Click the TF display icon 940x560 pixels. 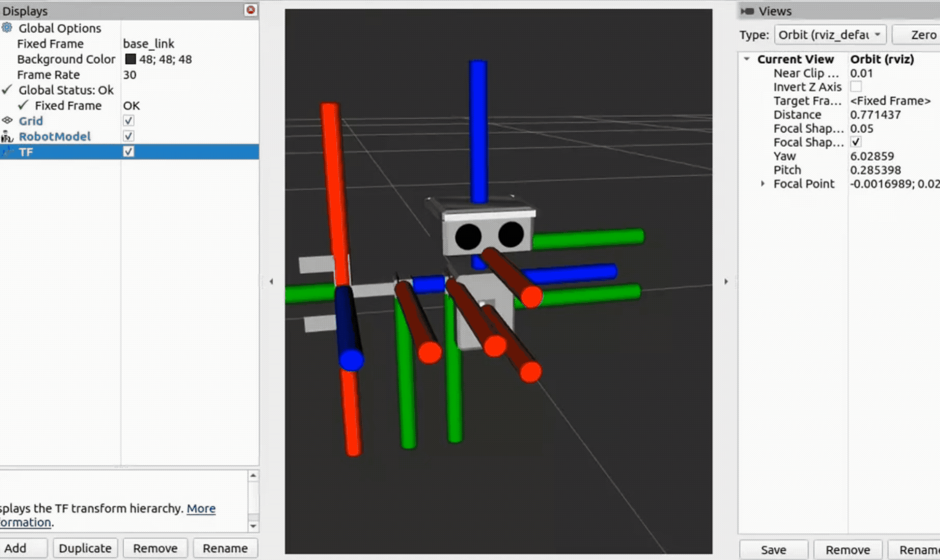click(x=7, y=151)
